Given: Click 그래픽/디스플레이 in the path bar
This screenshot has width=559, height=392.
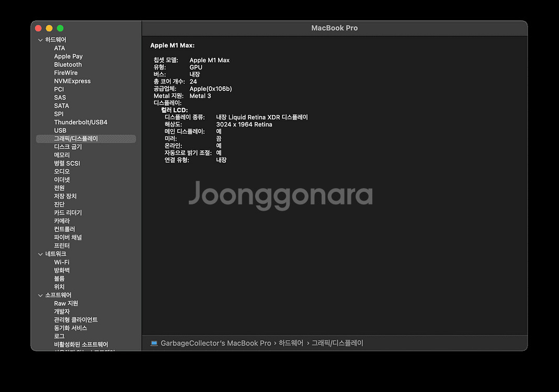Looking at the screenshot, I should click(337, 343).
